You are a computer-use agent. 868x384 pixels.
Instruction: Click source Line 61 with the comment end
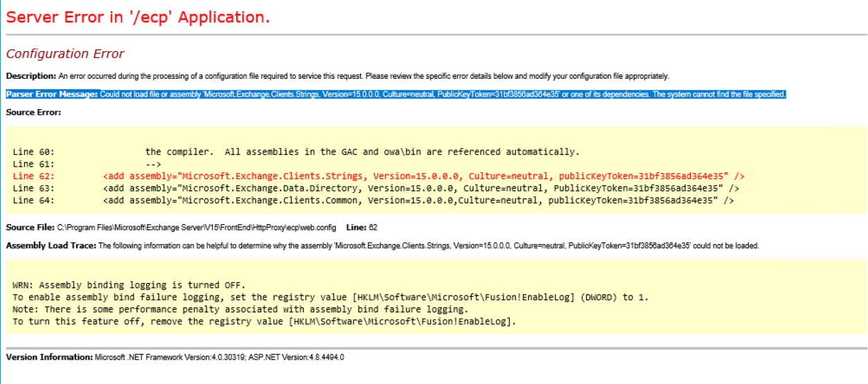click(87, 164)
